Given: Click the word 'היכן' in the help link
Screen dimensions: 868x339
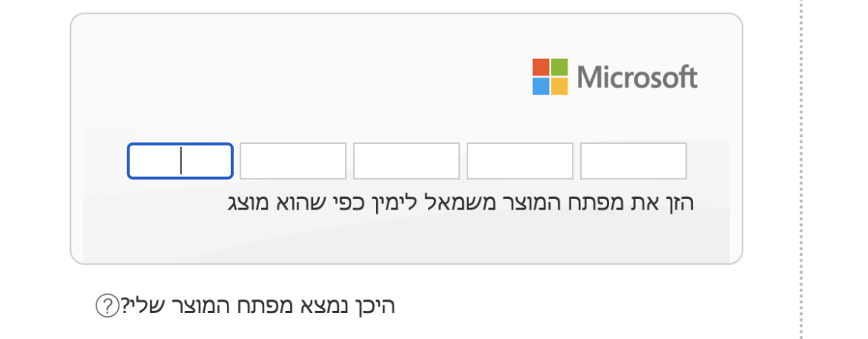Looking at the screenshot, I should coord(375,306).
